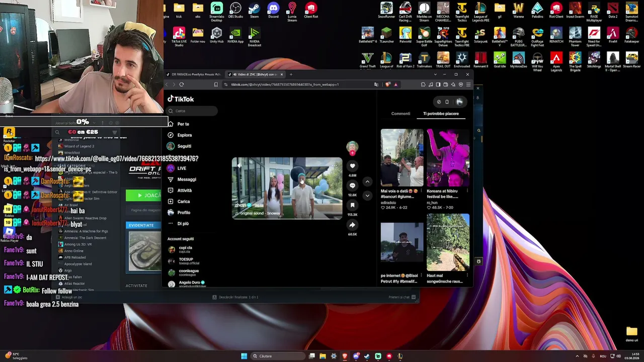Select the Ti potrebbe piacere tab
This screenshot has height=362, width=644.
click(441, 114)
